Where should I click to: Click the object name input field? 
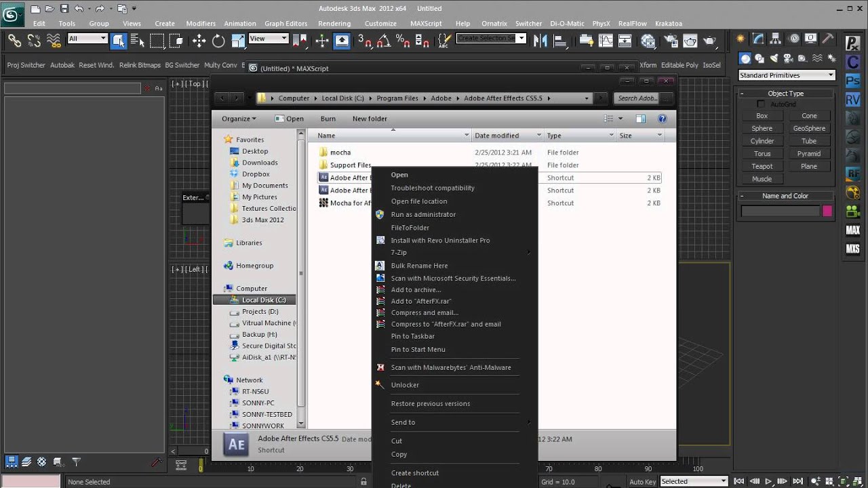tap(780, 211)
